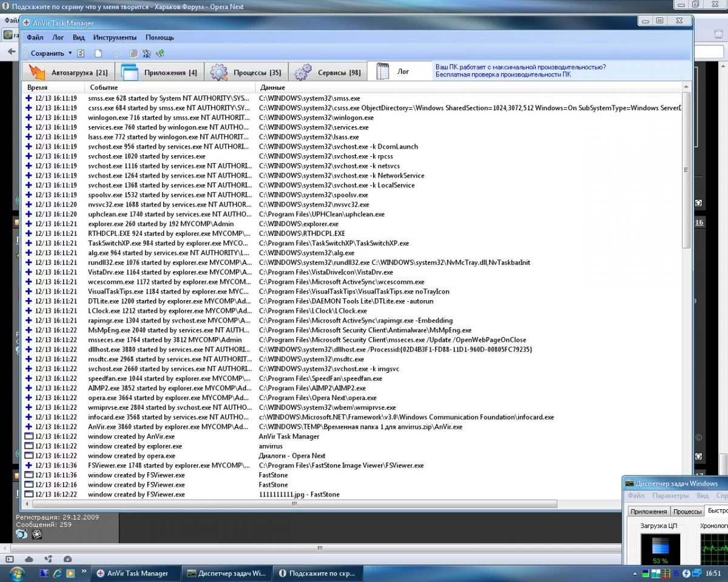The width and height of the screenshot is (728, 582).
Task: Click the 16:51 taskbar clock
Action: [713, 574]
